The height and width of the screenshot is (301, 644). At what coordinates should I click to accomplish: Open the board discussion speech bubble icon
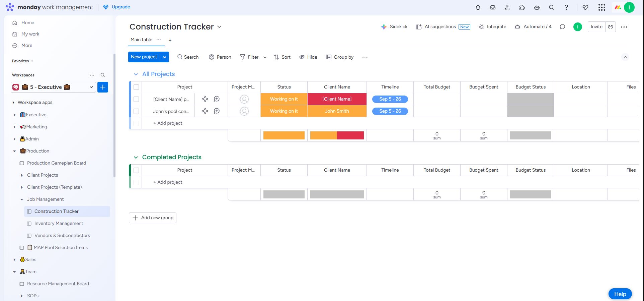(562, 27)
